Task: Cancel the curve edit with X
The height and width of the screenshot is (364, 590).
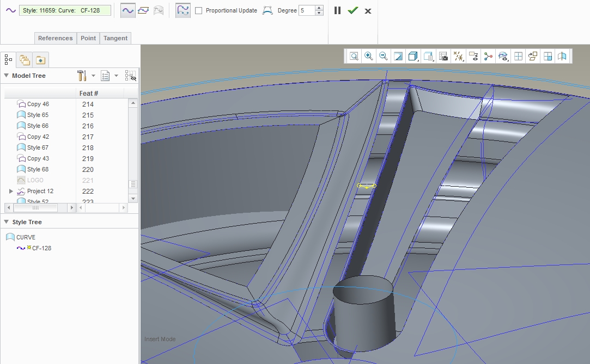Action: pos(368,11)
